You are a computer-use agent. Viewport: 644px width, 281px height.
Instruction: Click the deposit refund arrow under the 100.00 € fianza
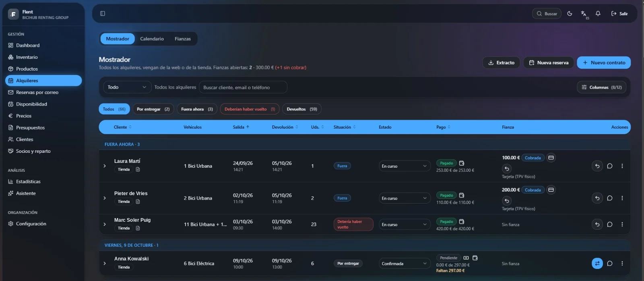507,169
